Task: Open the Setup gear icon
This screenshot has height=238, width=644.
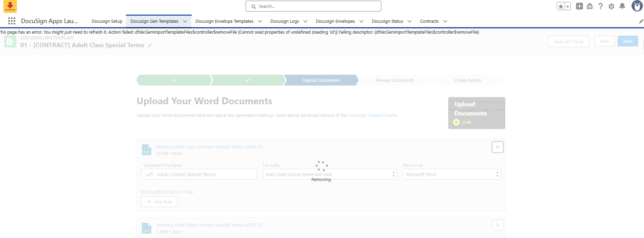Action: (x=611, y=6)
